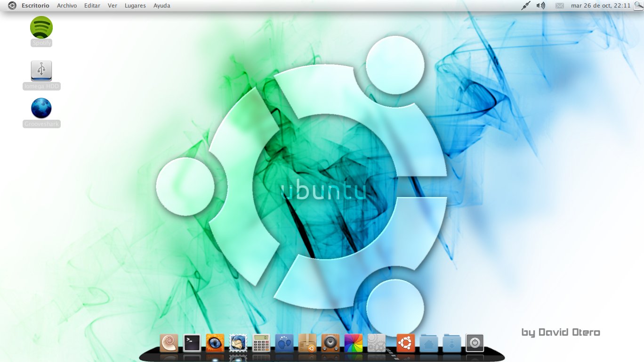Open the Software Center package box icon
The image size is (644, 362).
[307, 343]
